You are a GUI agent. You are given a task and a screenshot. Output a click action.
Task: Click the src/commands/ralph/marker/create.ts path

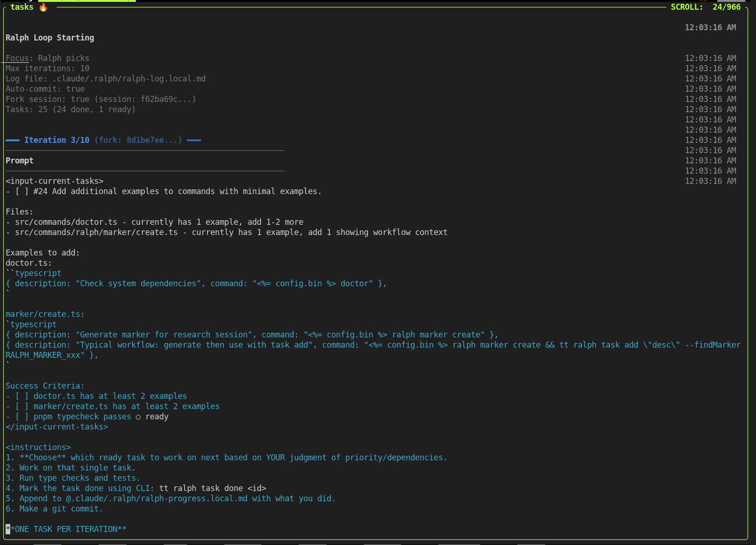(96, 232)
